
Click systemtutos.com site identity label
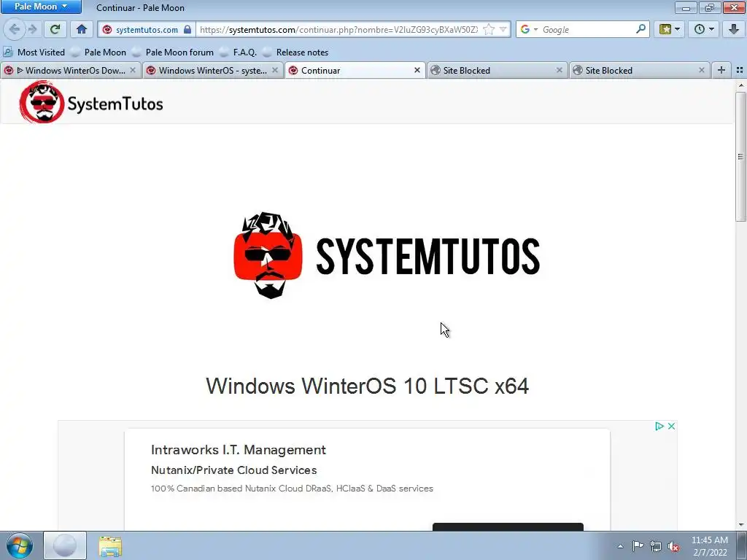(x=147, y=29)
